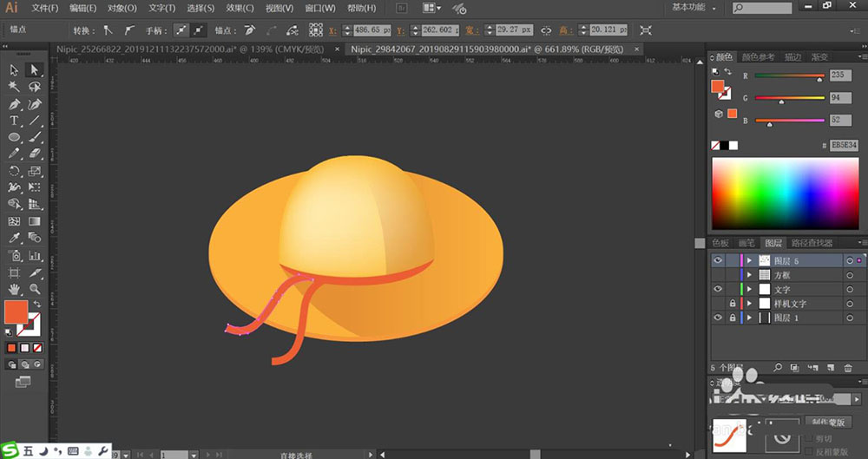Select the Curvature pen tool

click(x=35, y=104)
